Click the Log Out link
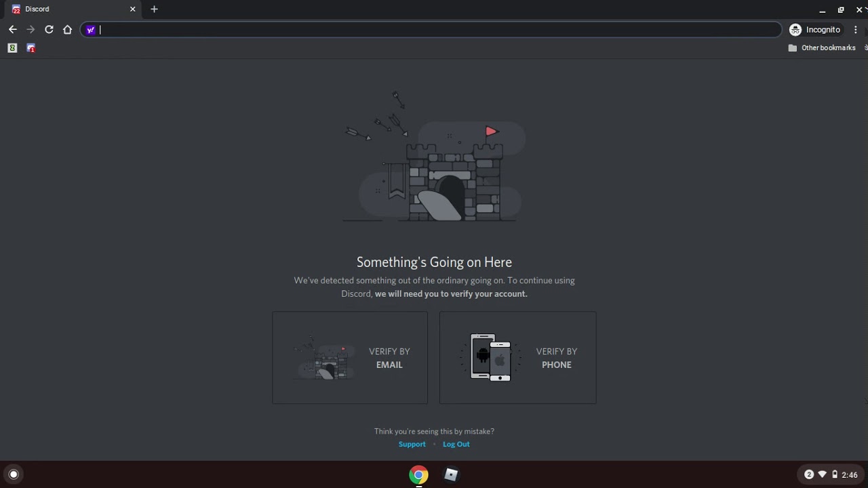The height and width of the screenshot is (488, 868). coord(456,444)
